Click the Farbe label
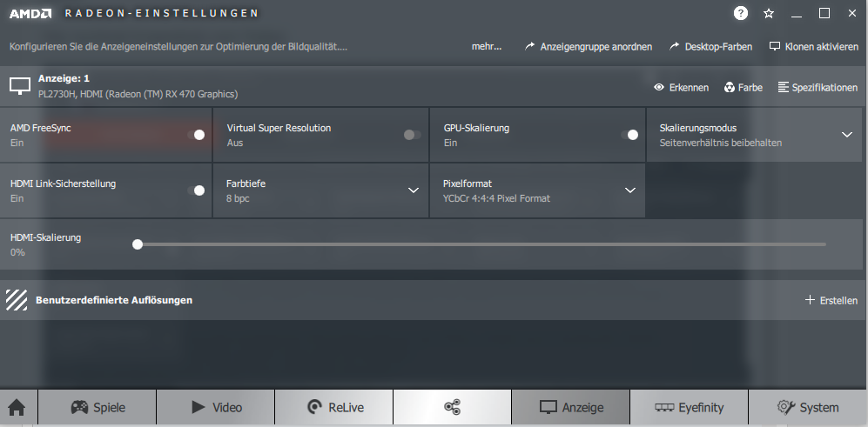 [750, 87]
